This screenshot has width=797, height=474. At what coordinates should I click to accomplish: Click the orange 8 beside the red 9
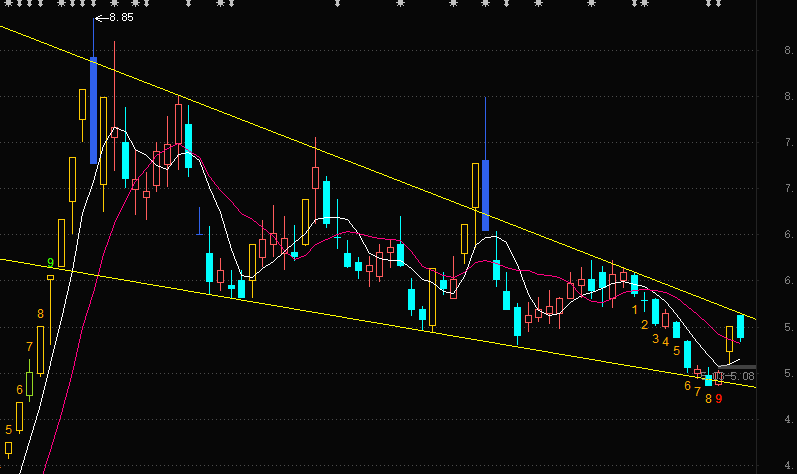click(708, 399)
